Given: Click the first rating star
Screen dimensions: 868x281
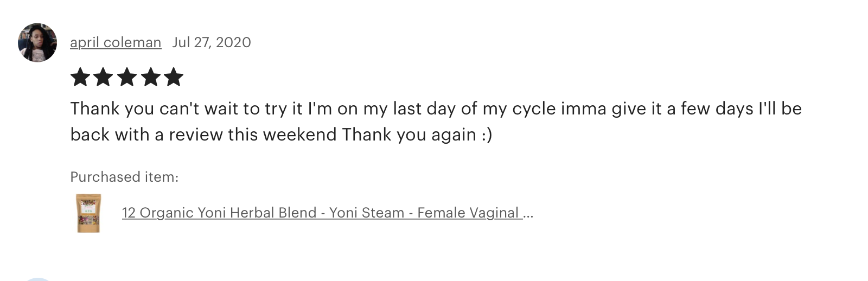Looking at the screenshot, I should pyautogui.click(x=80, y=77).
